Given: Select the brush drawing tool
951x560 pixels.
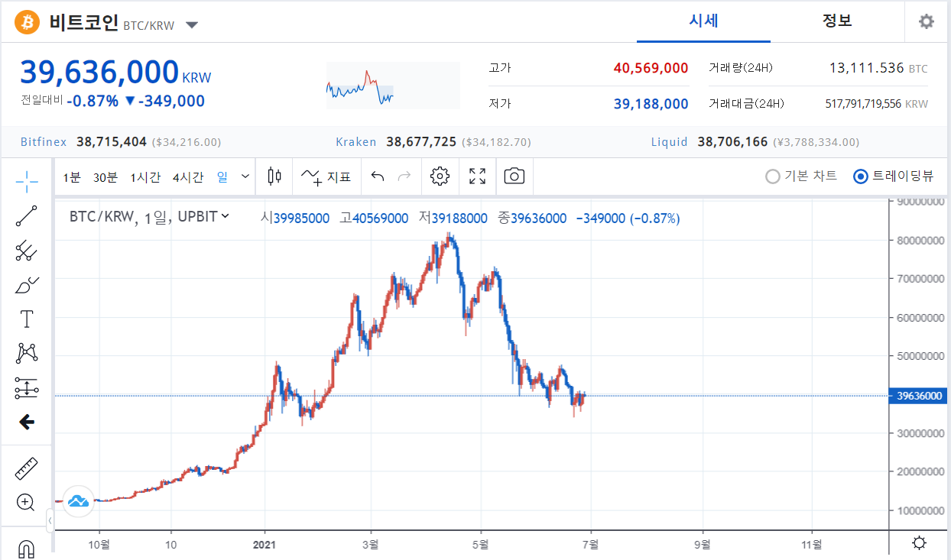Looking at the screenshot, I should pyautogui.click(x=26, y=284).
